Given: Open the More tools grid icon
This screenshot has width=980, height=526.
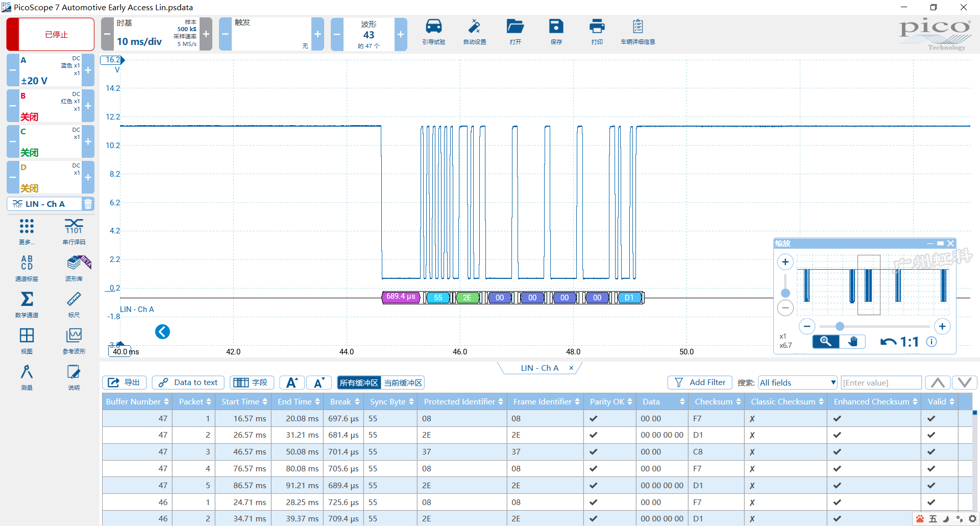Looking at the screenshot, I should pyautogui.click(x=27, y=231).
